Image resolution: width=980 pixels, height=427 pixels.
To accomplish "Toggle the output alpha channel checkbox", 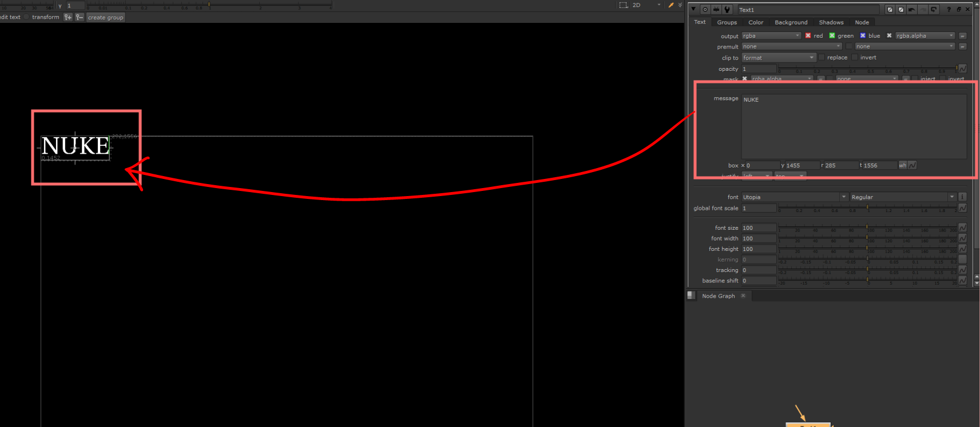I will [889, 36].
